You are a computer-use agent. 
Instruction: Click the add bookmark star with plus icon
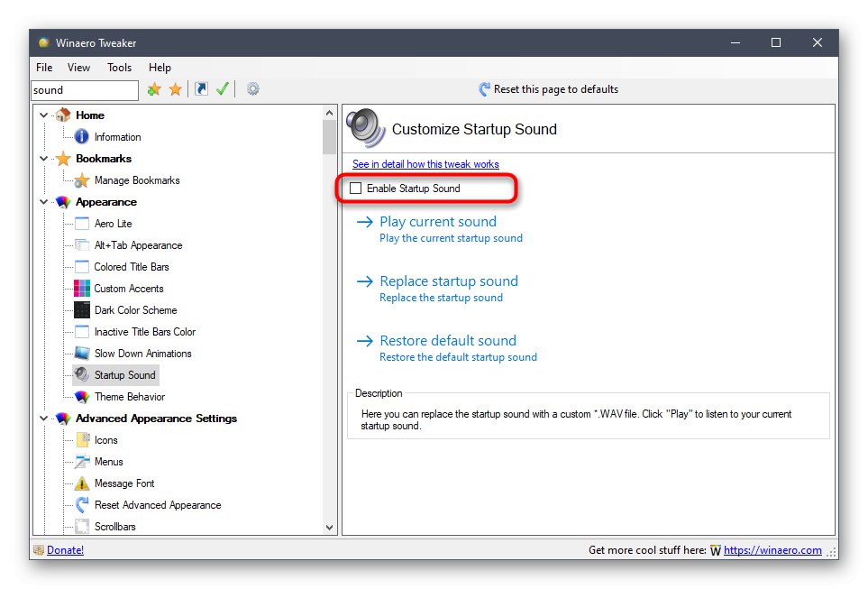[x=154, y=88]
